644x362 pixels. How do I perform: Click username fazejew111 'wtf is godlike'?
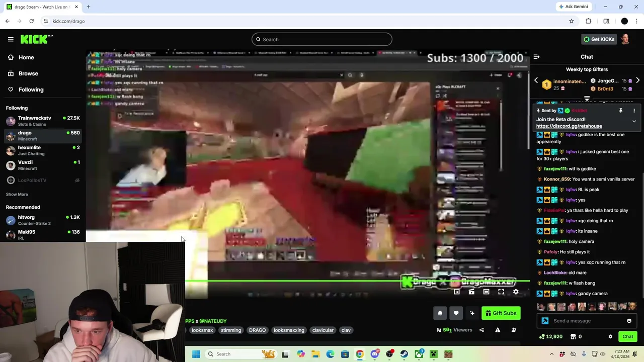coord(555,169)
